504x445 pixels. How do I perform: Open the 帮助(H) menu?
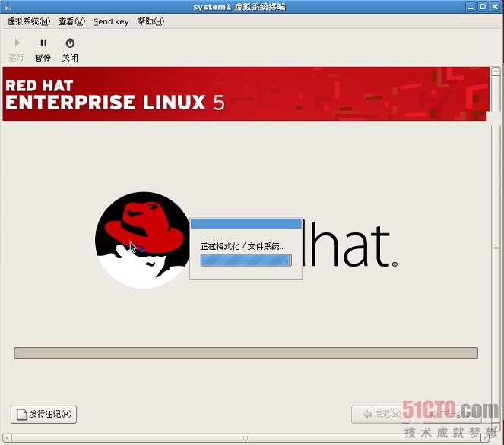(x=151, y=21)
